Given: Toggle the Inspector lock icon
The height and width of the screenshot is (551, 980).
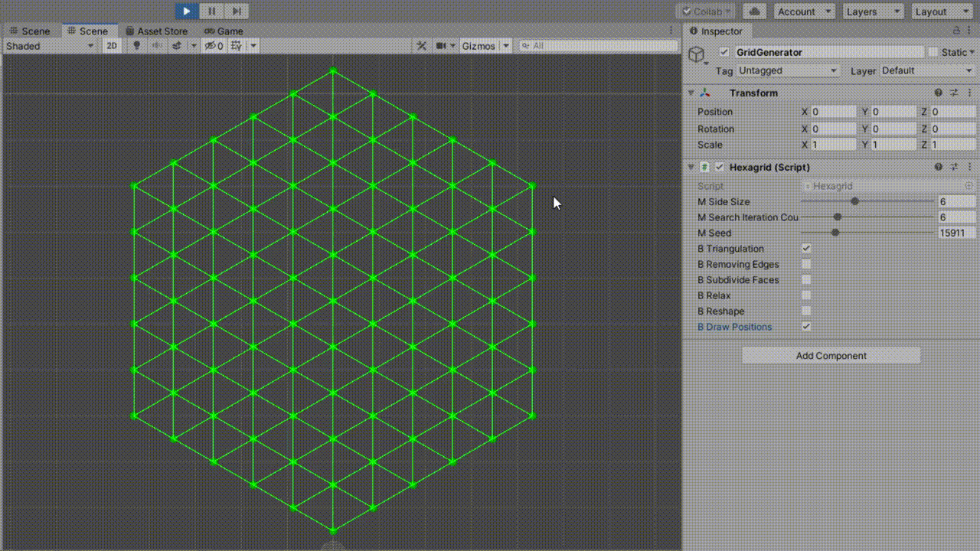Looking at the screenshot, I should click(956, 31).
